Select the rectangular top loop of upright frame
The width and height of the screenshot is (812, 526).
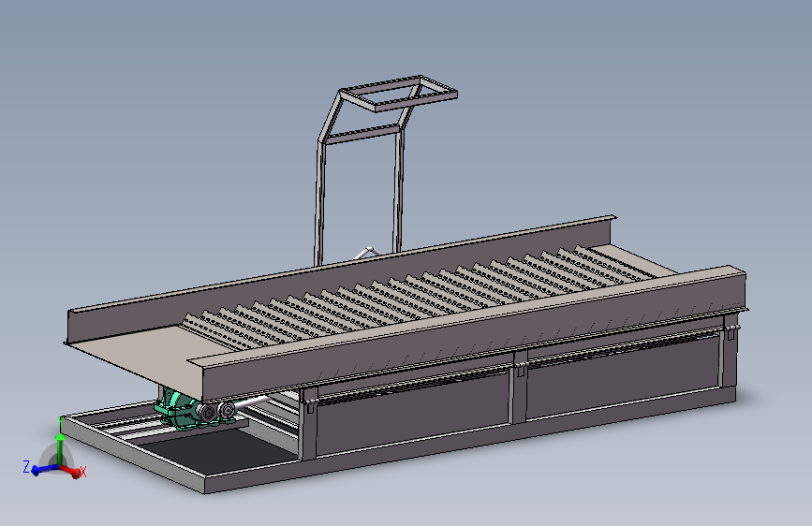(x=398, y=94)
